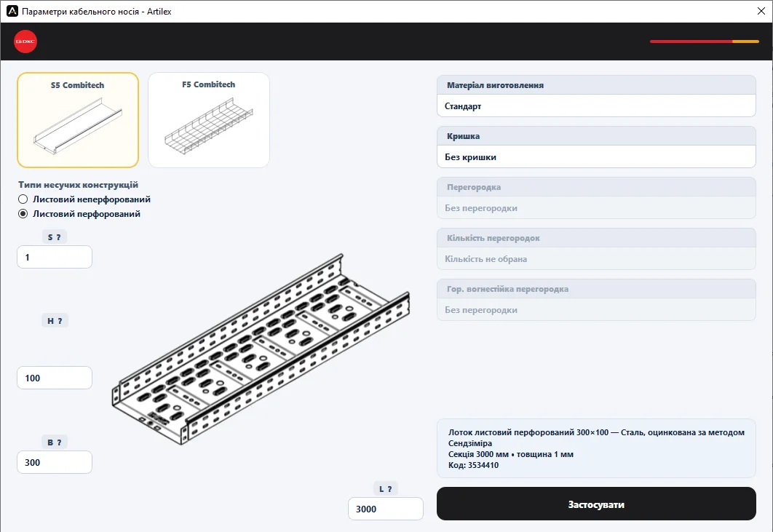This screenshot has width=773, height=532.
Task: Open Гор. вогнестійка перегородка dropdown
Action: click(x=596, y=309)
